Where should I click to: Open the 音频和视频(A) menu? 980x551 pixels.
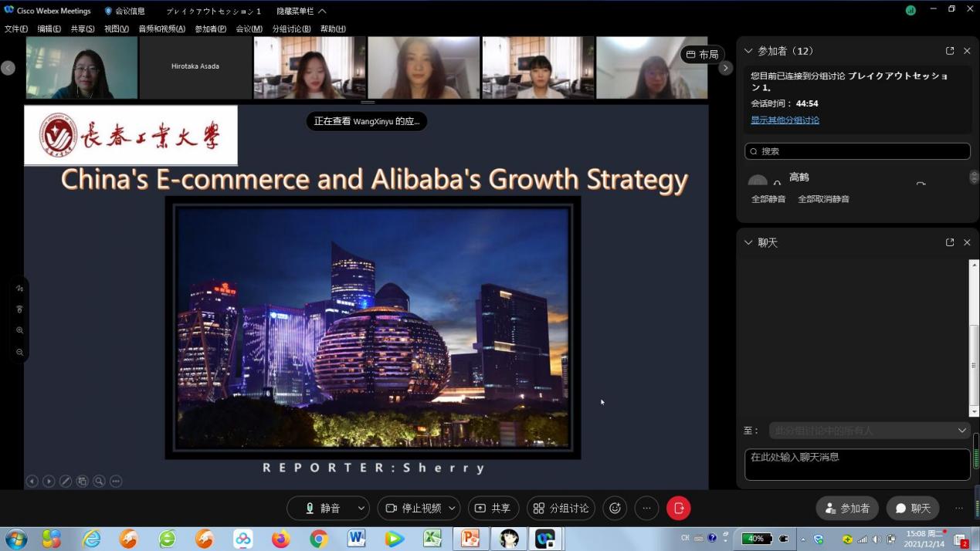click(161, 29)
